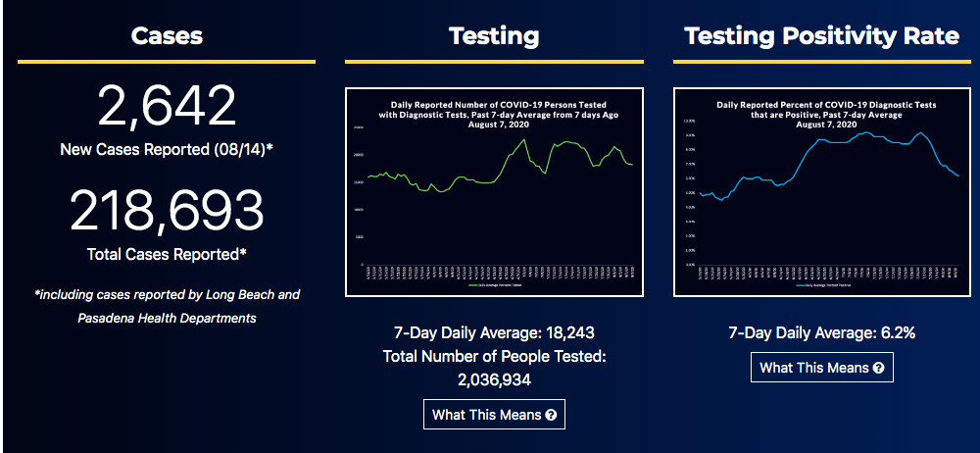This screenshot has height=453, width=980.
Task: Enlarge the blue positivity rate chart
Action: pos(822,192)
